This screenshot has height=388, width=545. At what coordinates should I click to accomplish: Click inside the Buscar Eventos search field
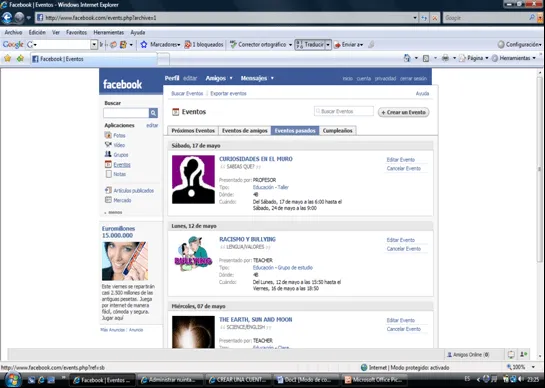[x=344, y=111]
